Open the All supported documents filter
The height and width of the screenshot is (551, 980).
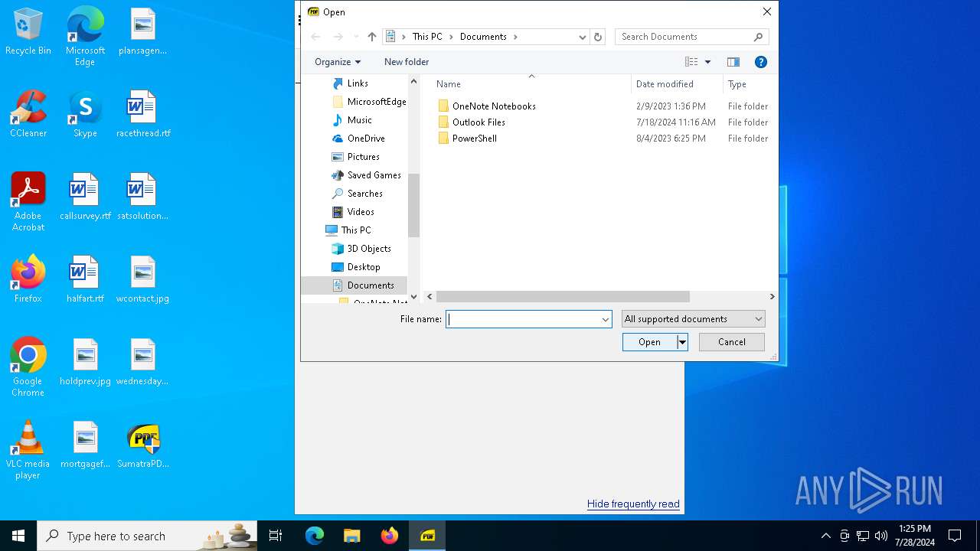(693, 319)
